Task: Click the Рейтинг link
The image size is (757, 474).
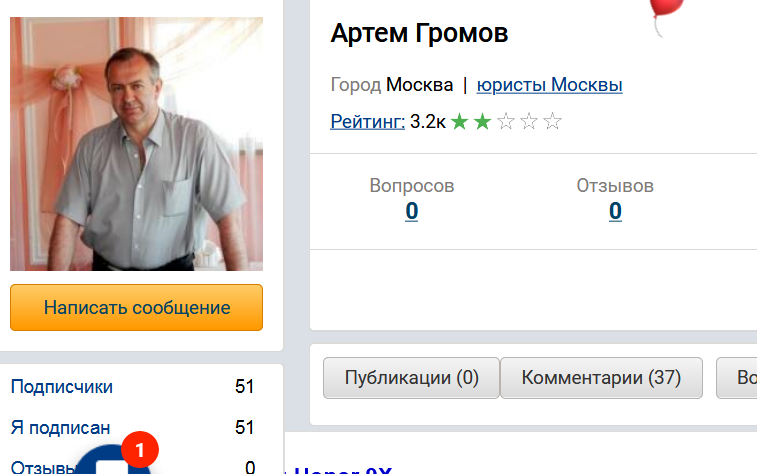Action: click(x=367, y=122)
